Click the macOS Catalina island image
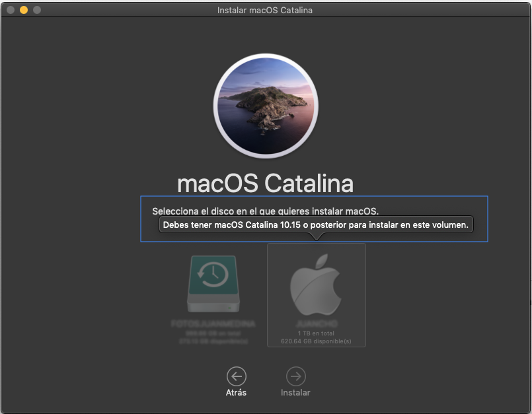 (x=266, y=106)
